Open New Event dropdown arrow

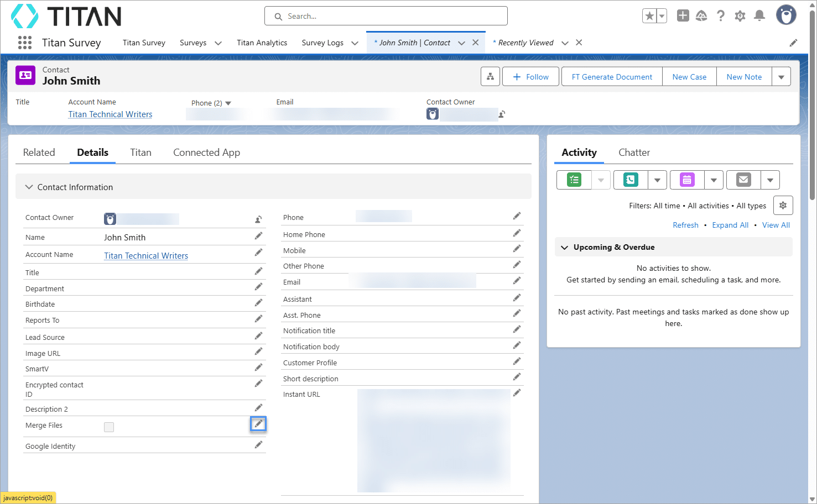pyautogui.click(x=714, y=180)
